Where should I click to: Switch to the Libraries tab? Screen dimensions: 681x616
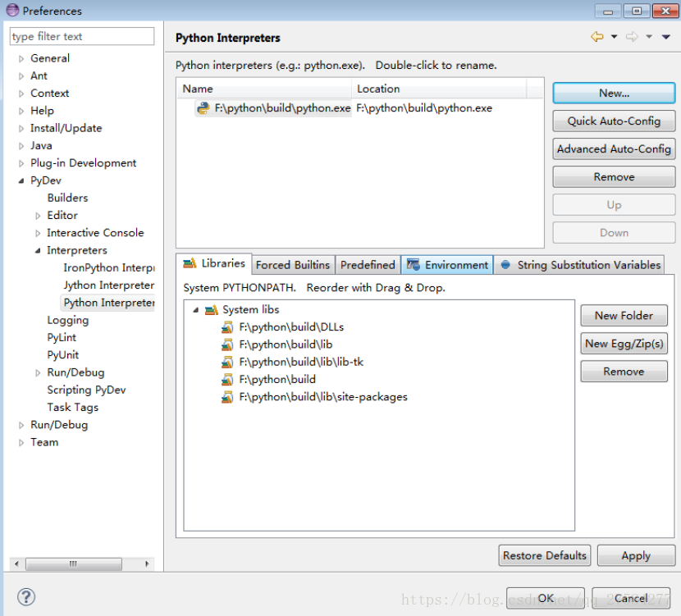click(213, 263)
